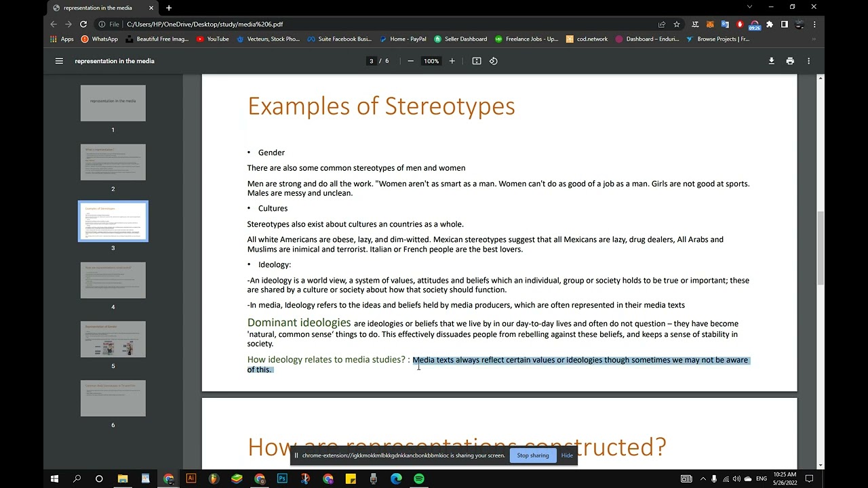Open the clock showing 10:25 AM
868x488 pixels.
(x=784, y=479)
